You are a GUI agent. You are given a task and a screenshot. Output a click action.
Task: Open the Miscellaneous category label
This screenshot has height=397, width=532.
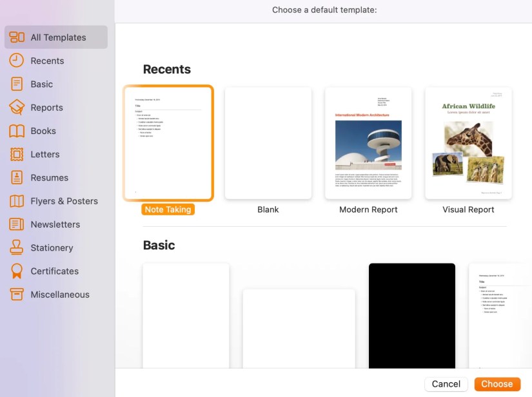click(x=60, y=295)
